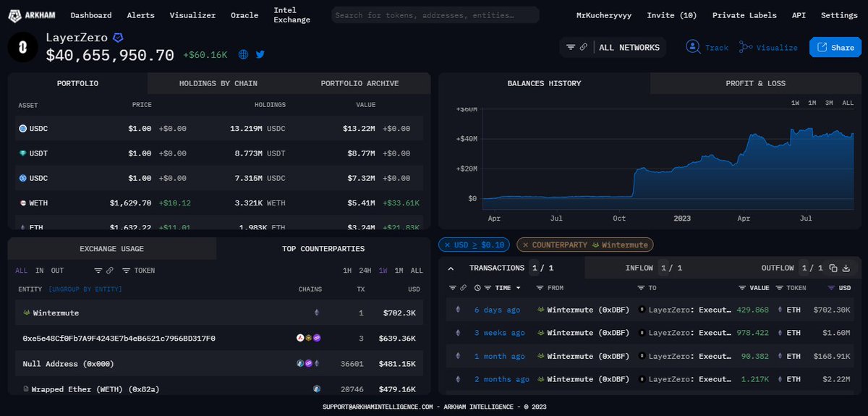Open the Dashboard nav item

(x=91, y=15)
